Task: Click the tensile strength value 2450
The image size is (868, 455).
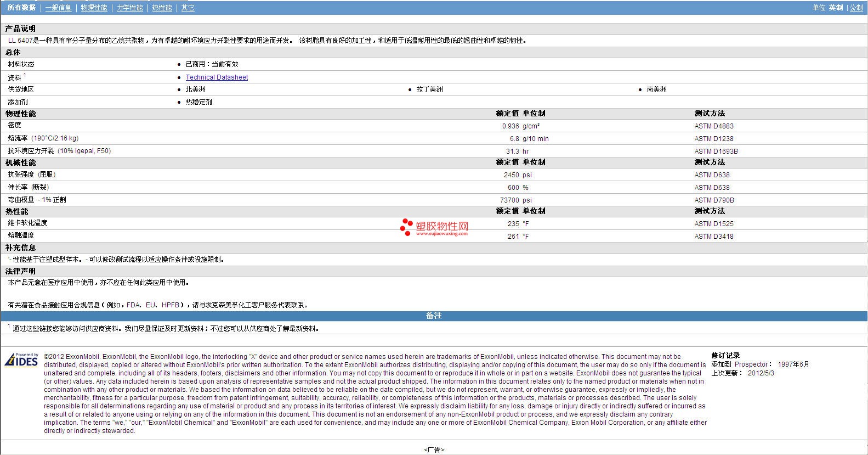Action: coord(511,175)
